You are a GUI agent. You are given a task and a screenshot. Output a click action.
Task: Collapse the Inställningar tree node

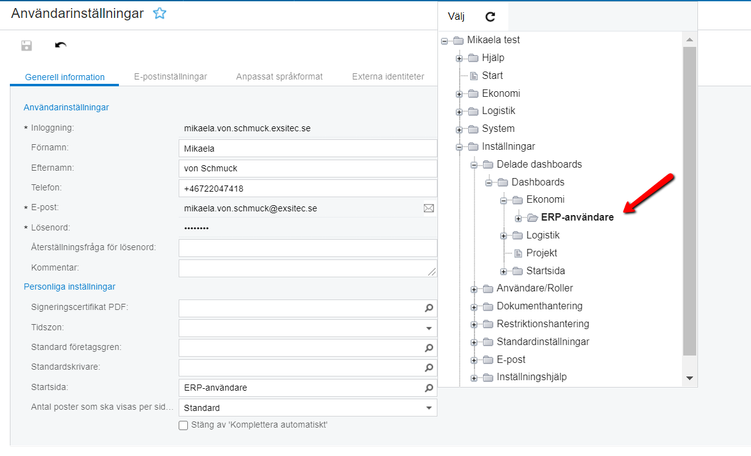[460, 146]
